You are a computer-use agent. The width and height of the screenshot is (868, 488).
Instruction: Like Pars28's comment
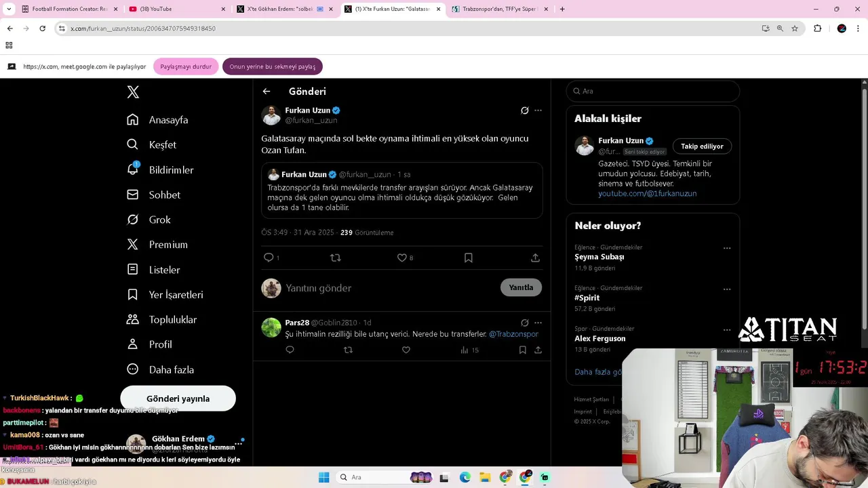coord(406,350)
